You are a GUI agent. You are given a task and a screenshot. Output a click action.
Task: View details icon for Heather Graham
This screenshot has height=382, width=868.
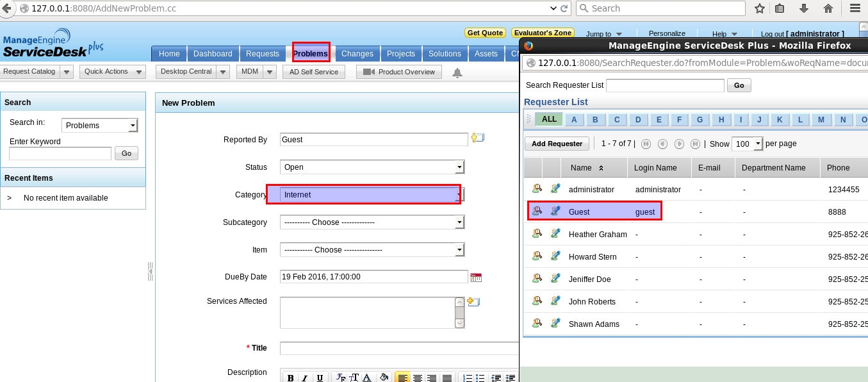[537, 234]
